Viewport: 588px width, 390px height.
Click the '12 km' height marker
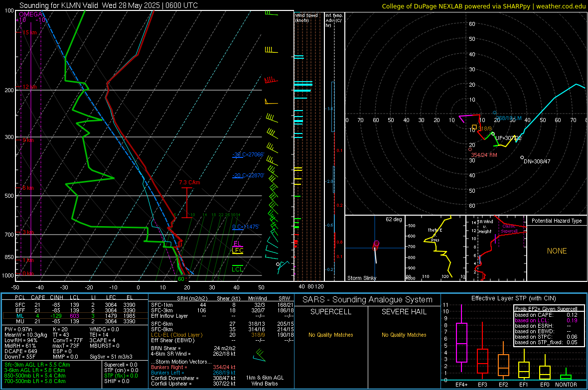[x=29, y=87]
